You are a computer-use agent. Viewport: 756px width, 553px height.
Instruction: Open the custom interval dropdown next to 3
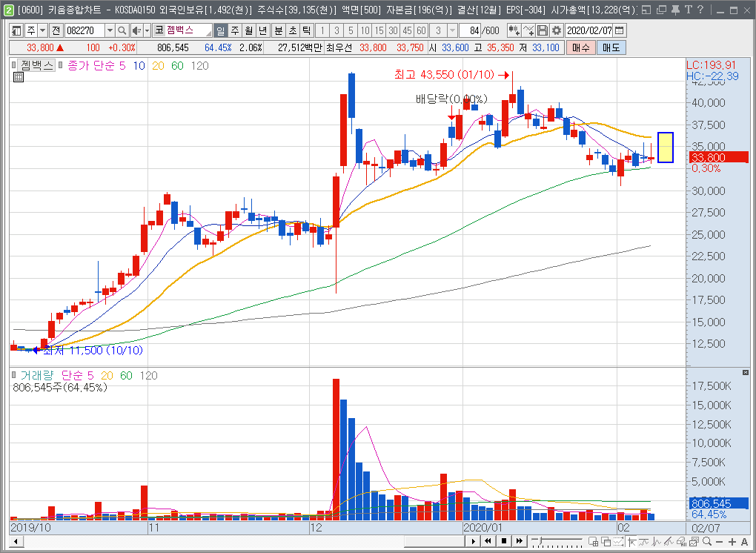(x=452, y=31)
